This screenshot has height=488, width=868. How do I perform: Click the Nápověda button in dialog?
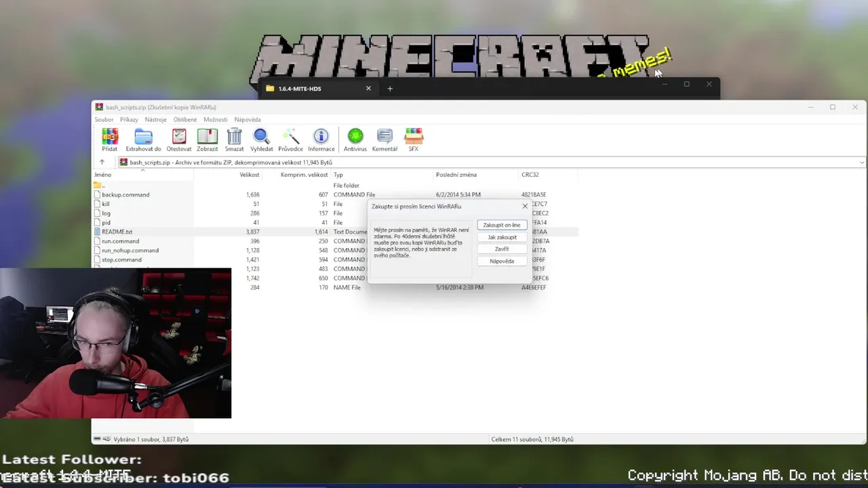click(x=502, y=261)
